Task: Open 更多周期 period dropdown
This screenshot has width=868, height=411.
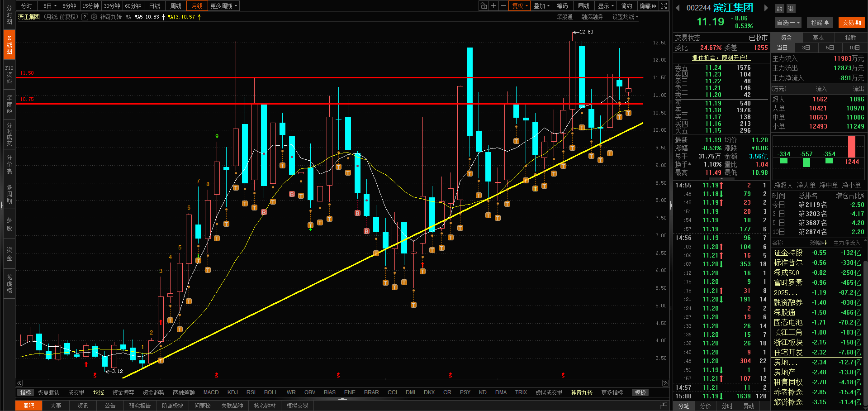Action: (x=223, y=6)
